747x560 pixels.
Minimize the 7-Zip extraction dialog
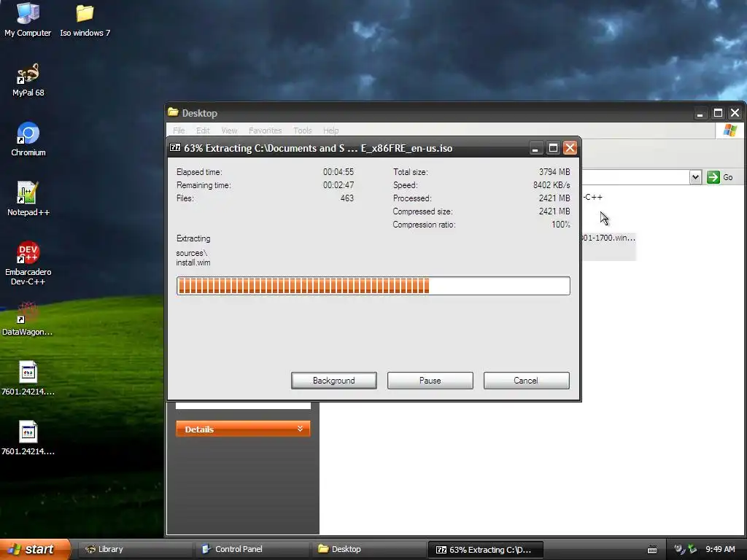[535, 148]
